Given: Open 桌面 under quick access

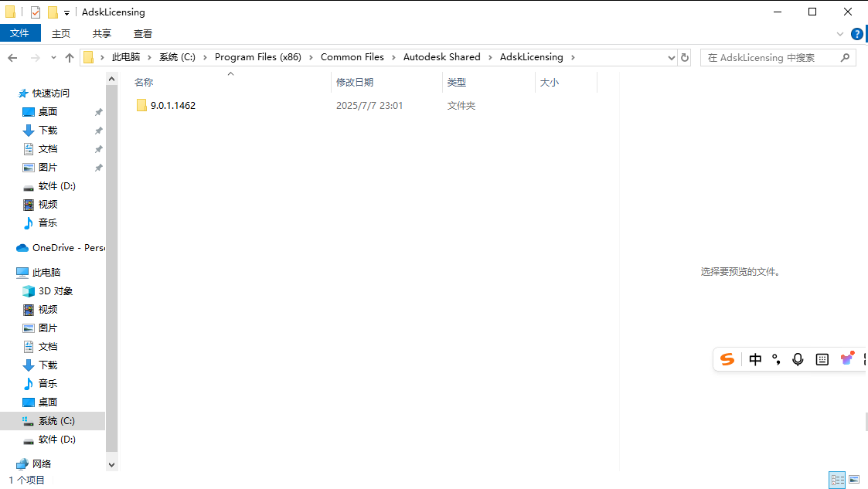Looking at the screenshot, I should tap(48, 112).
